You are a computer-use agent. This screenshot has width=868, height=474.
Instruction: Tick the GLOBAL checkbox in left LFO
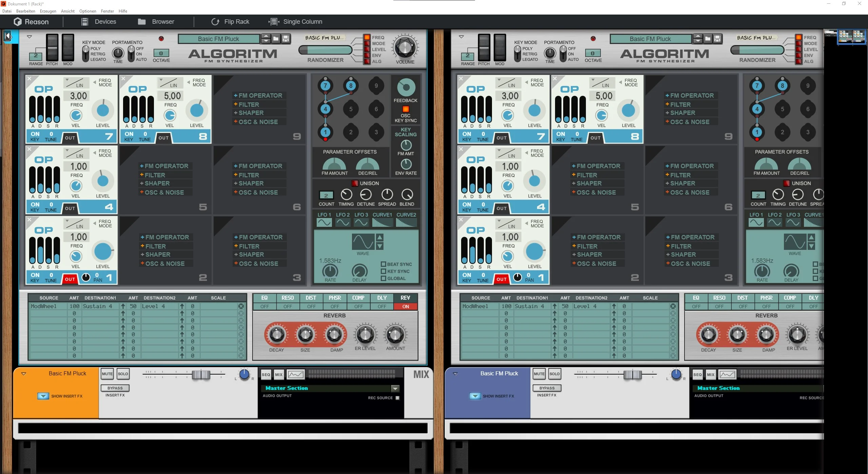point(383,278)
